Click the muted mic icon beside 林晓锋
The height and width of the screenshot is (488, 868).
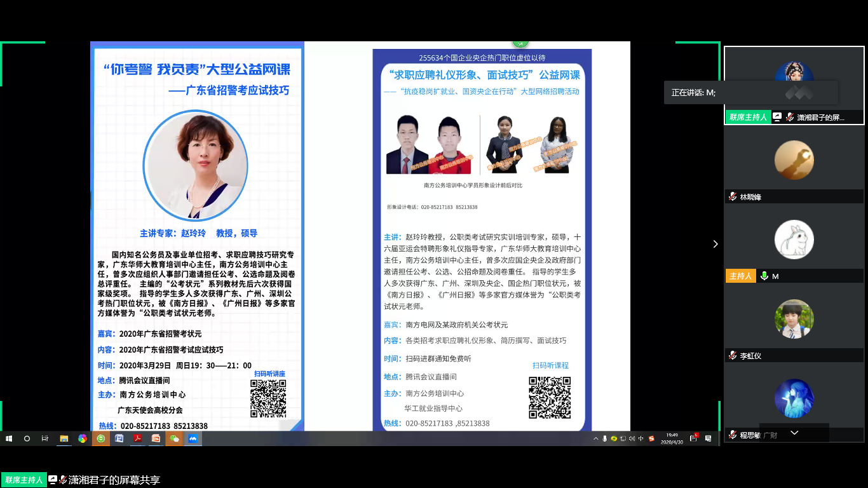click(x=733, y=197)
